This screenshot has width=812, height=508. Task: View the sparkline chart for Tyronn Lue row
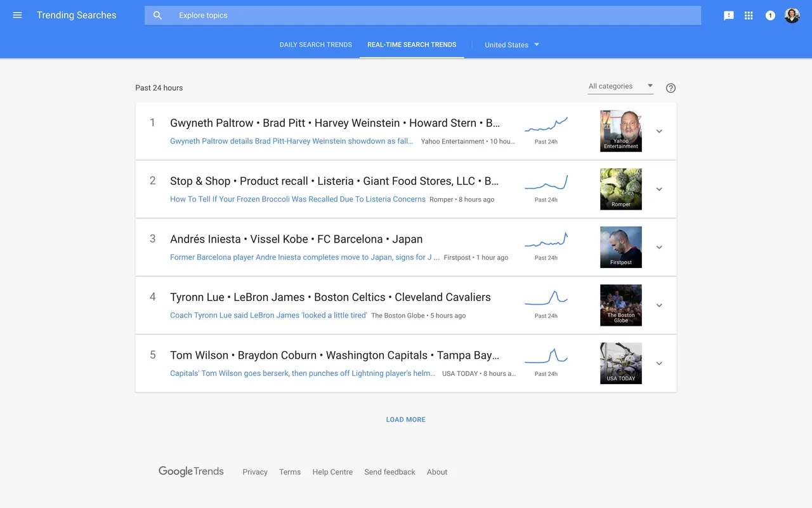[x=546, y=298]
